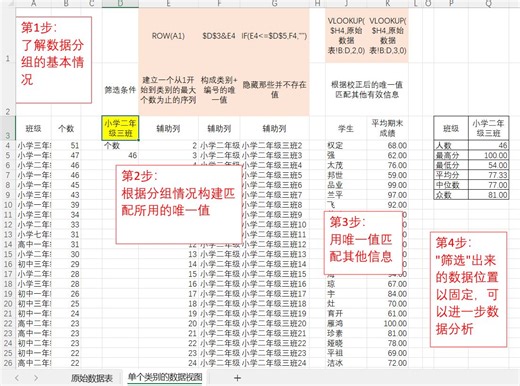Select the 中位数 value 77.00
Screen dimensions: 520x386
tap(488, 185)
